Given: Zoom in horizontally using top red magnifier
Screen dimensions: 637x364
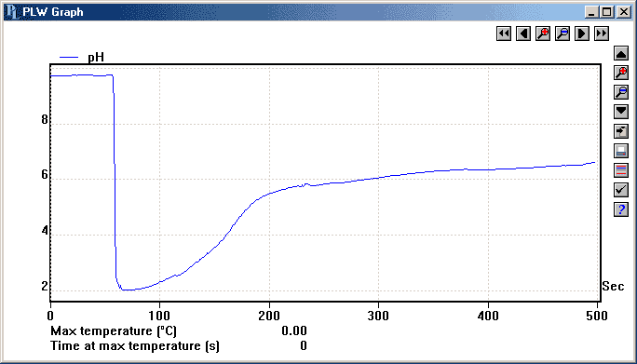Looking at the screenshot, I should coord(543,34).
